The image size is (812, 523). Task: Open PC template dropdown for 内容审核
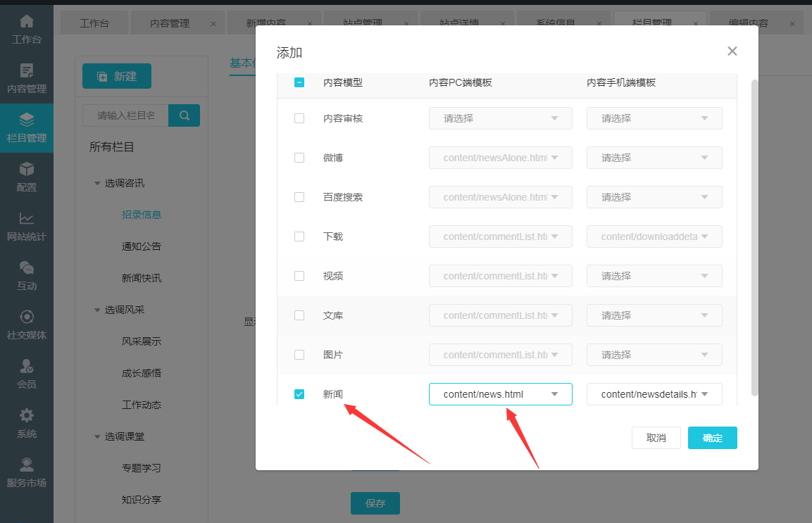[x=500, y=118]
